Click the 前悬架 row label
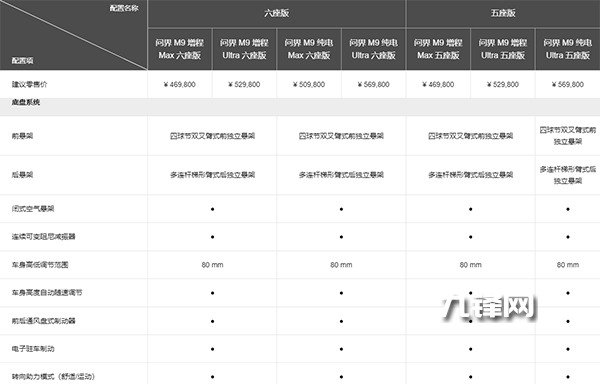Viewport: 600px width, 384px height. [22, 136]
